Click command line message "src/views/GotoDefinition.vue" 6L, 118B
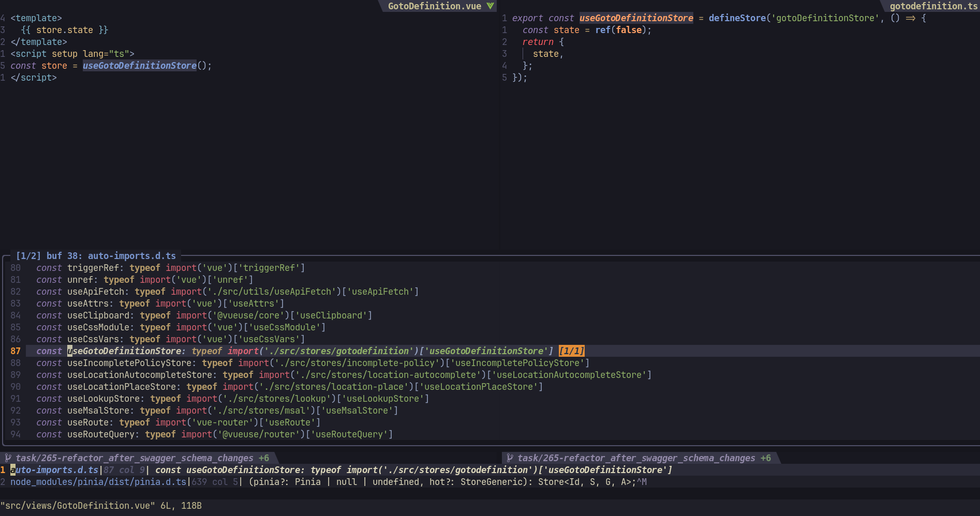The image size is (980, 516). [x=101, y=506]
